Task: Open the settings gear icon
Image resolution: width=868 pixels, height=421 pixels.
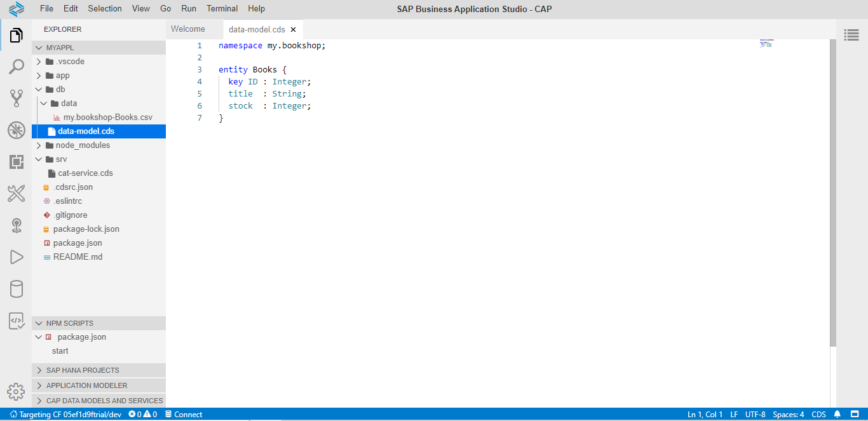Action: tap(16, 391)
